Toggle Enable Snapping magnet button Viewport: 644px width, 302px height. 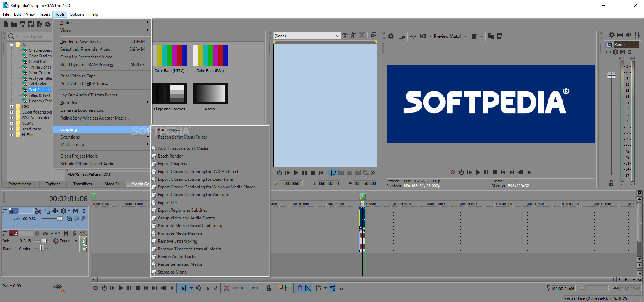pos(300,288)
